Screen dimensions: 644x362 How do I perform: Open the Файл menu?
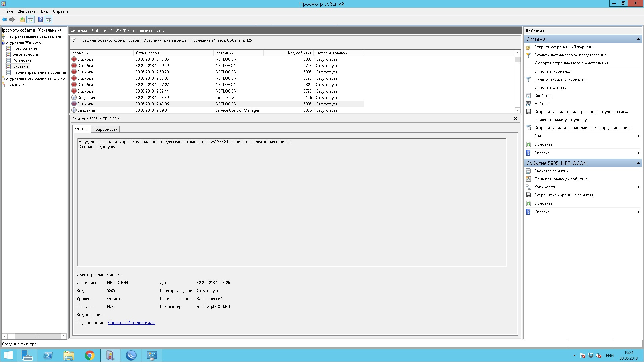coord(8,11)
